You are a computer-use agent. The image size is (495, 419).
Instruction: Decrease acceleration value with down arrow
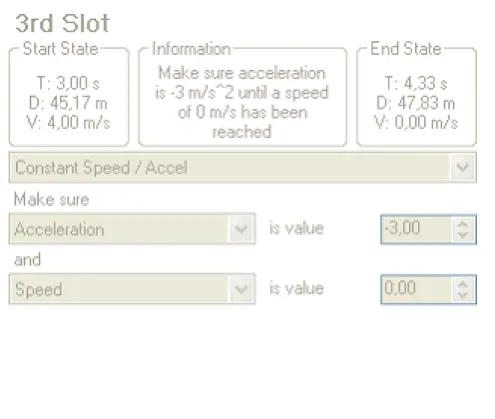pyautogui.click(x=463, y=235)
